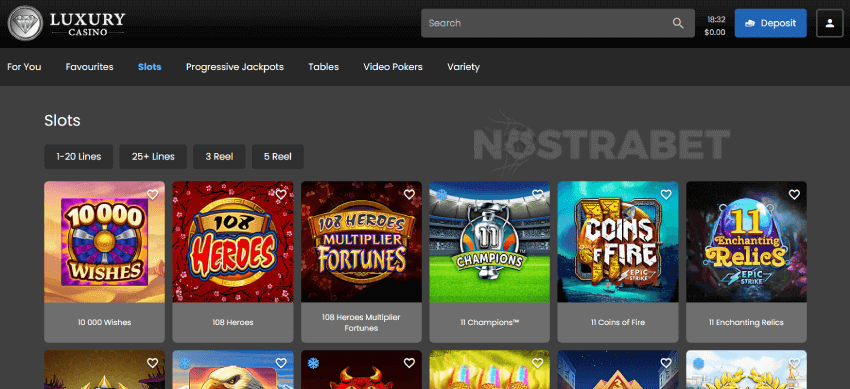
Task: Toggle heart on 108 Heroes Multiplier Fortunes
Action: click(409, 194)
